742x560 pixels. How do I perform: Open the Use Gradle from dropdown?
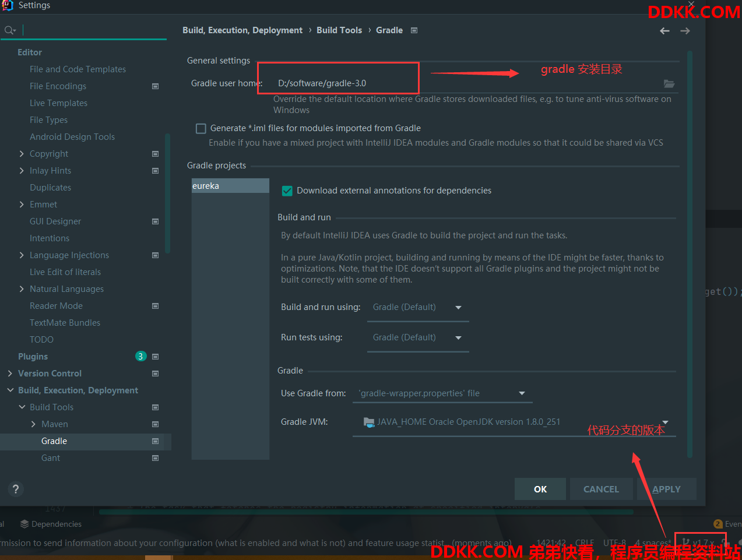coord(442,393)
